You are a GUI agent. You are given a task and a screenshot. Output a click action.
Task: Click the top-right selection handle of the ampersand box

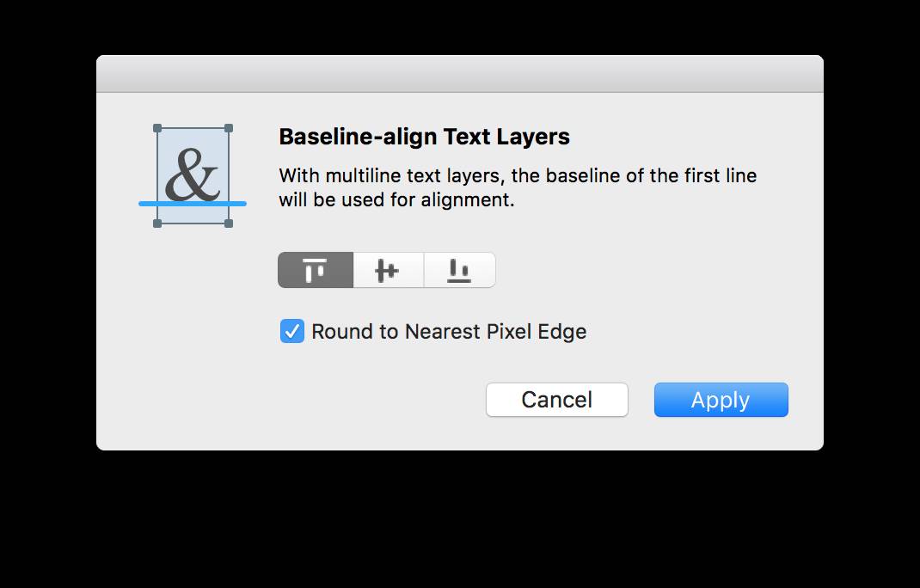click(229, 128)
